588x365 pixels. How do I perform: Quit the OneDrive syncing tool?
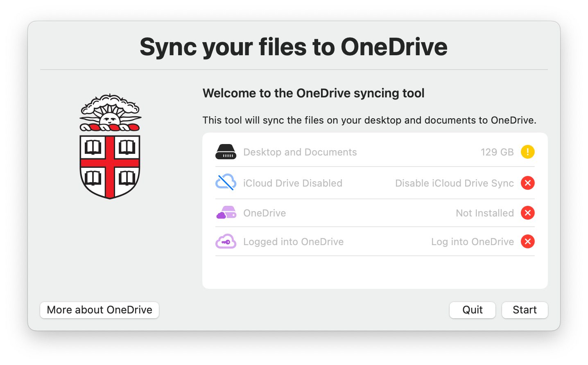click(472, 310)
